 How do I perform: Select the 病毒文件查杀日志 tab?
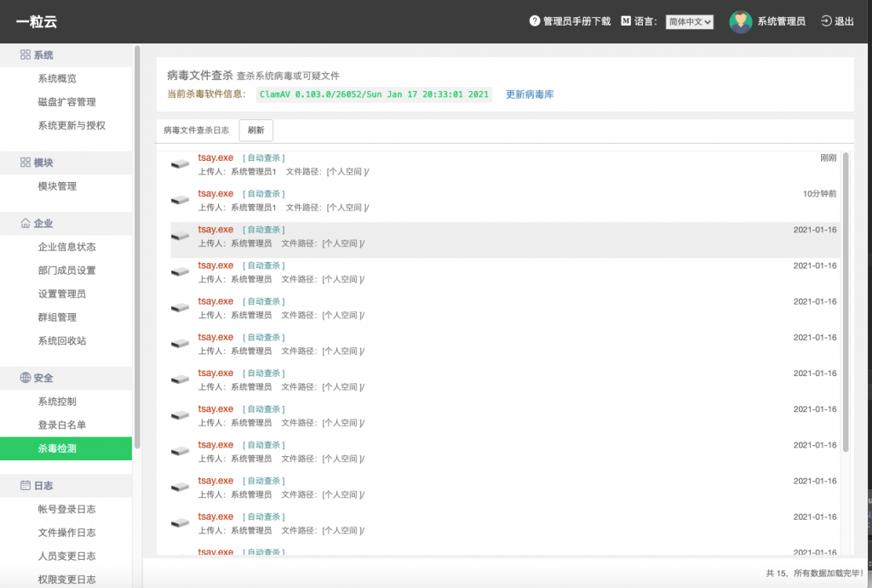coord(197,130)
